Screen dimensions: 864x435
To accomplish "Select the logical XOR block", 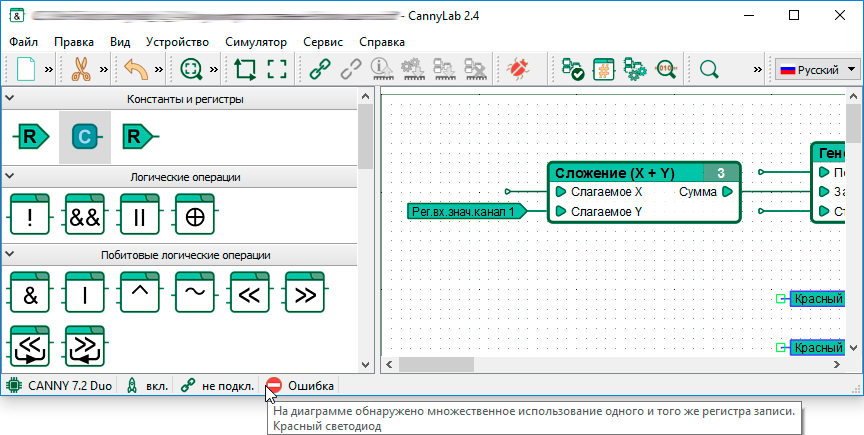I will tap(195, 215).
